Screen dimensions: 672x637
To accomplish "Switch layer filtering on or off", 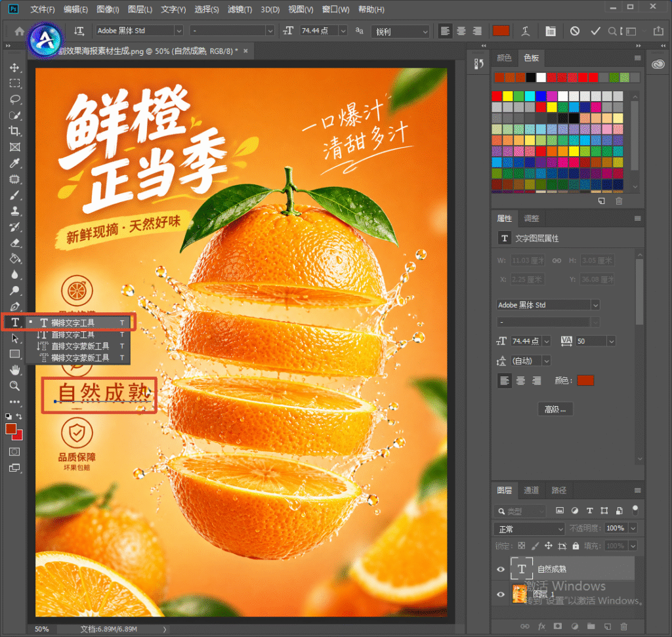I will coord(635,510).
